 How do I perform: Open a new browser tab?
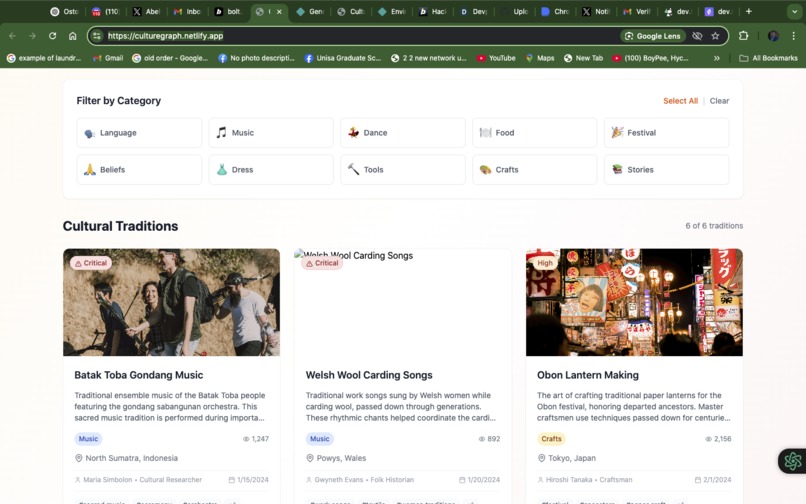(748, 11)
